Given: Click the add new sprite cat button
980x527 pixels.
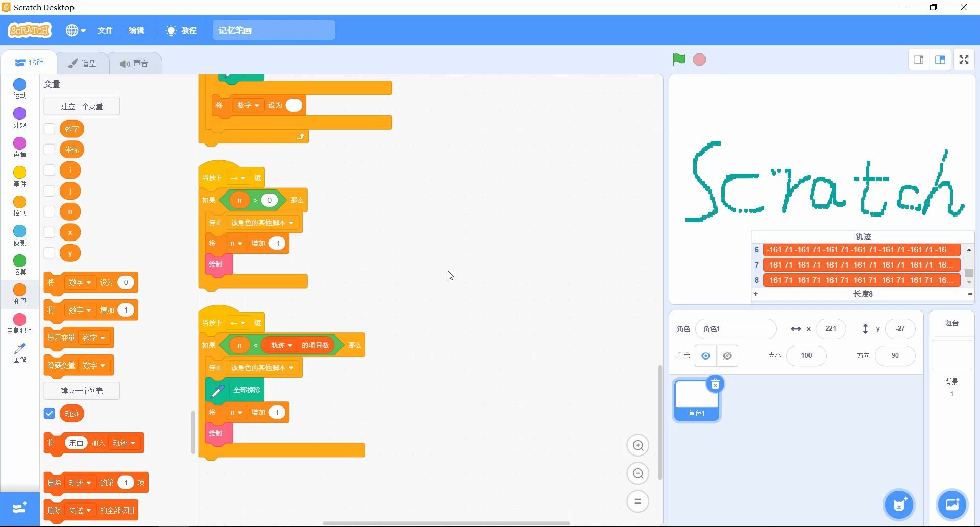Looking at the screenshot, I should [899, 505].
